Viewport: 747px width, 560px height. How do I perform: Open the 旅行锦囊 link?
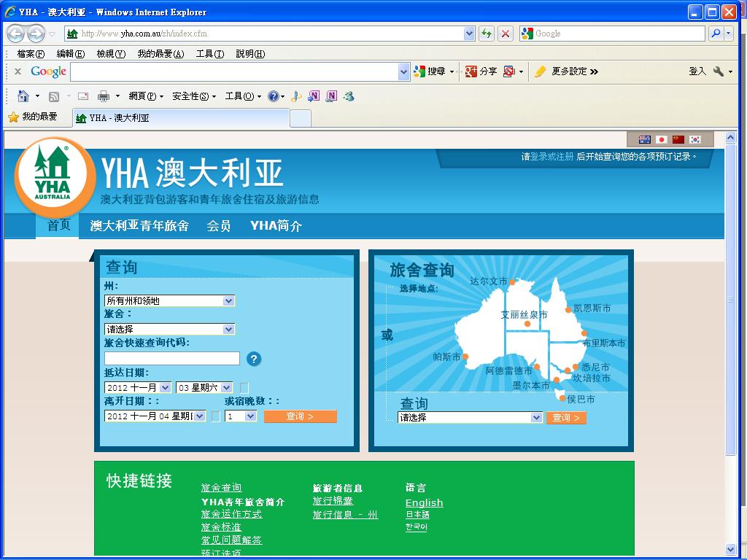[x=333, y=501]
